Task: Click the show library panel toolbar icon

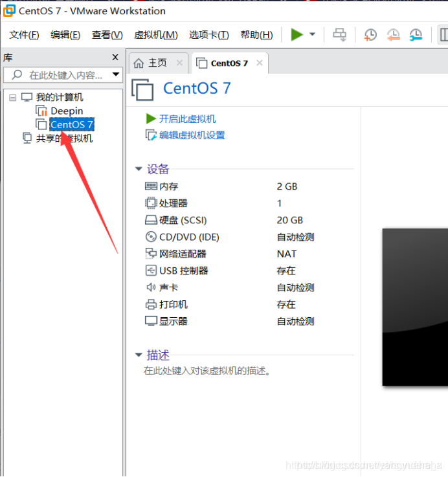Action: (443, 35)
